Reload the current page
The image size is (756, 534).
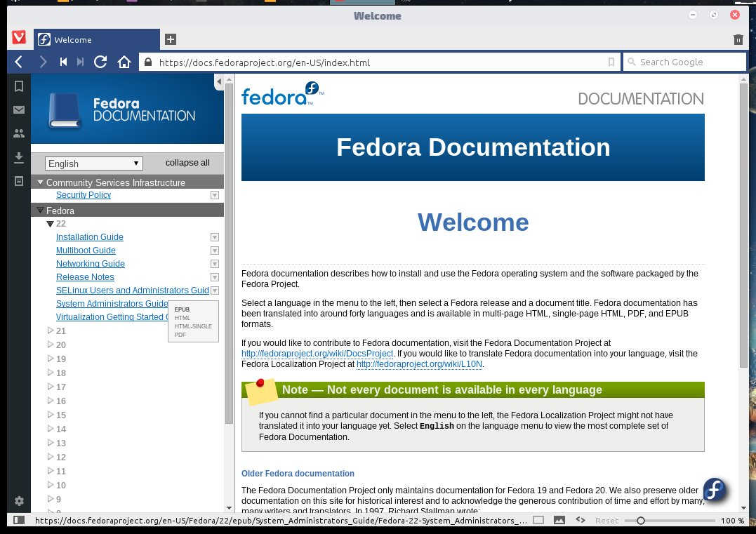tap(100, 62)
